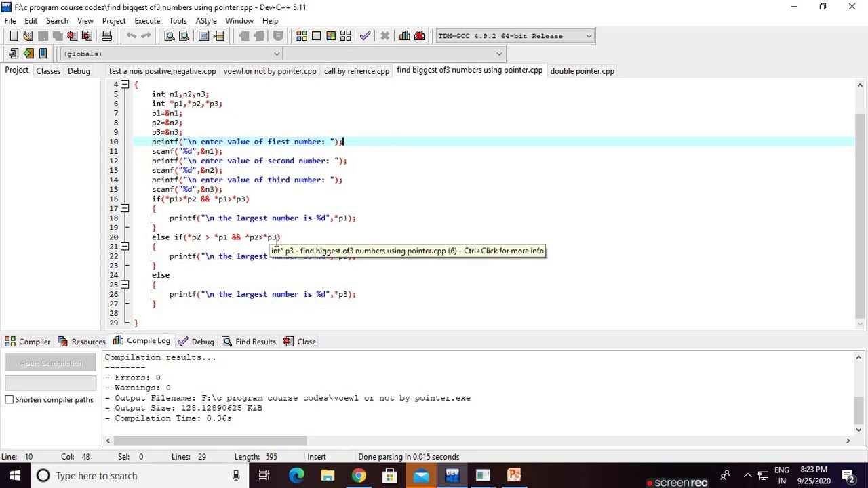This screenshot has width=868, height=488.
Task: Click the Find magnifier icon
Action: pyautogui.click(x=170, y=36)
